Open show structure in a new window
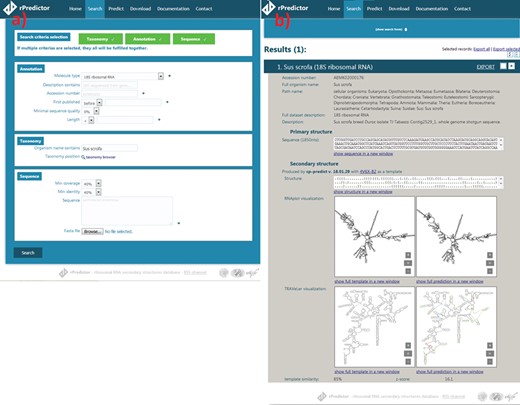 [363, 192]
